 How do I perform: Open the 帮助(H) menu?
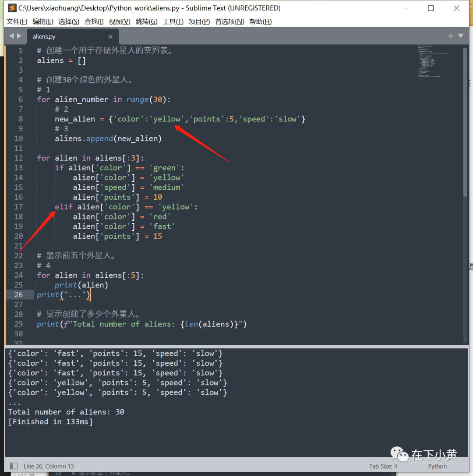(x=261, y=21)
